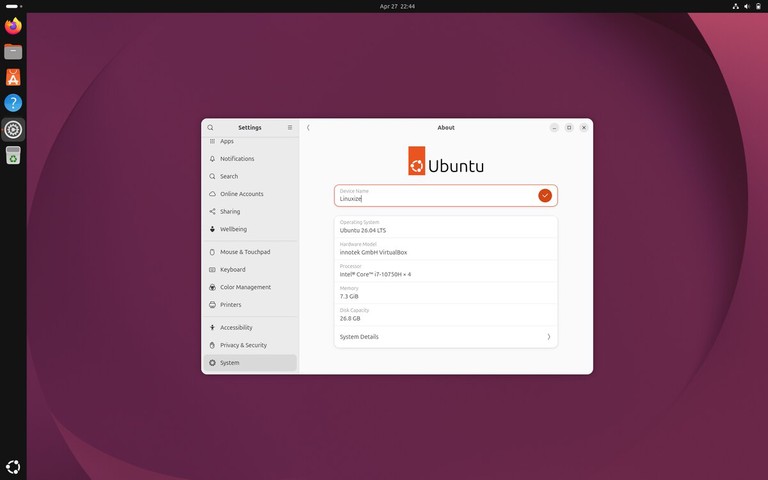Image resolution: width=768 pixels, height=480 pixels.
Task: Open Apps in the sidebar
Action: coord(250,141)
